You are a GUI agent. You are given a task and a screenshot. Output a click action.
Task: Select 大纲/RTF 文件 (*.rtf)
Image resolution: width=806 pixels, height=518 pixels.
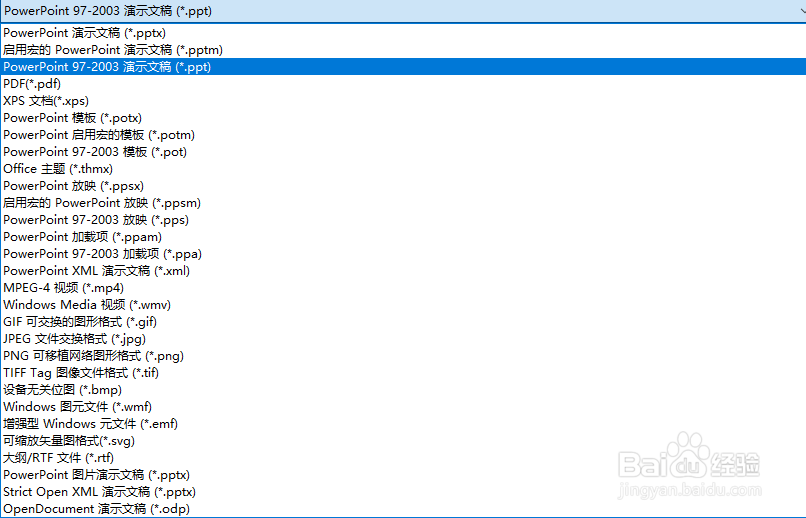[403, 457]
